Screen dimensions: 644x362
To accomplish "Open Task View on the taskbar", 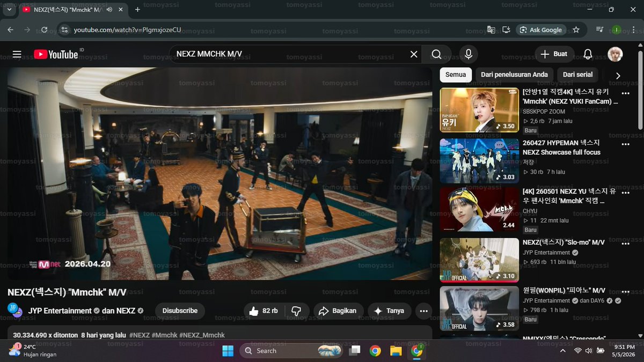I will 354,351.
